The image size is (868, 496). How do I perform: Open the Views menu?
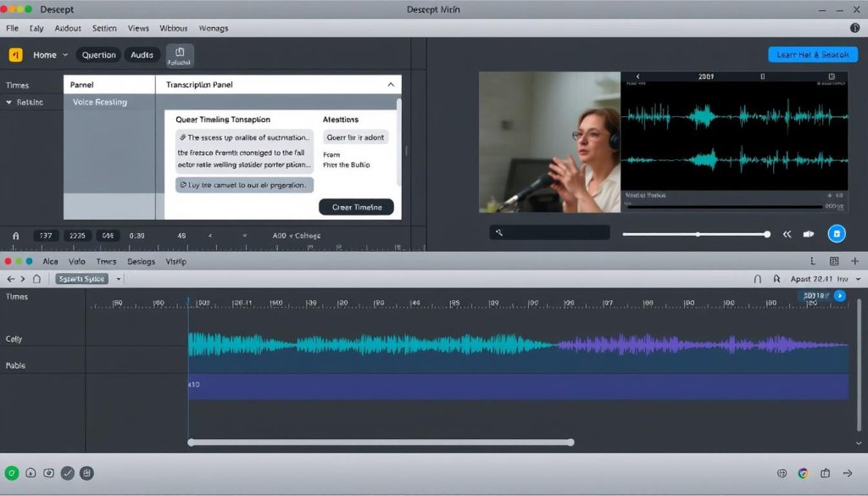[x=138, y=28]
